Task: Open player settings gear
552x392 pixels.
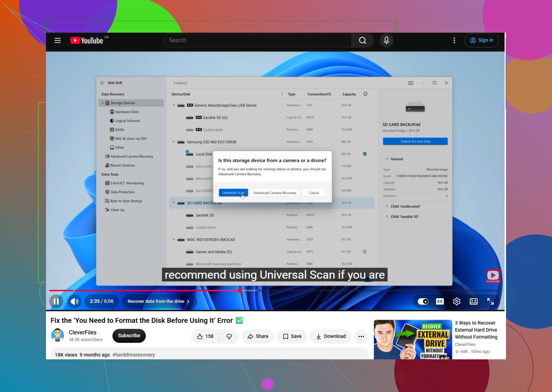Action: click(457, 301)
